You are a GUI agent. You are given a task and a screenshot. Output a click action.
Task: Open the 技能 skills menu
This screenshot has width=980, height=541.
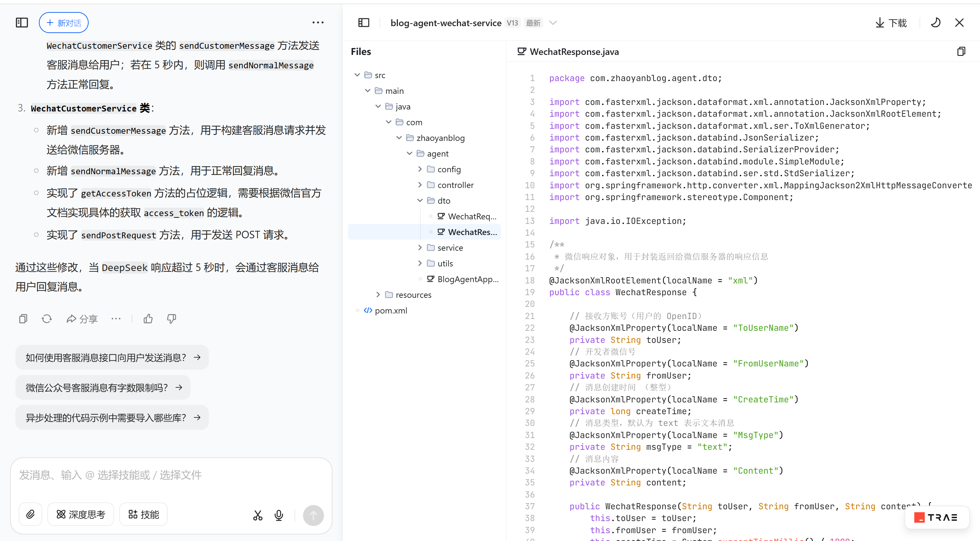(144, 515)
